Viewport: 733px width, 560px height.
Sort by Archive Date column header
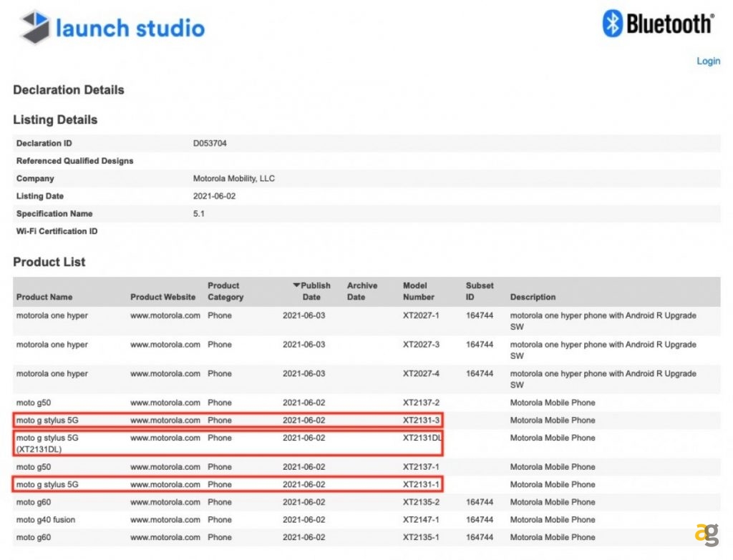coord(361,291)
